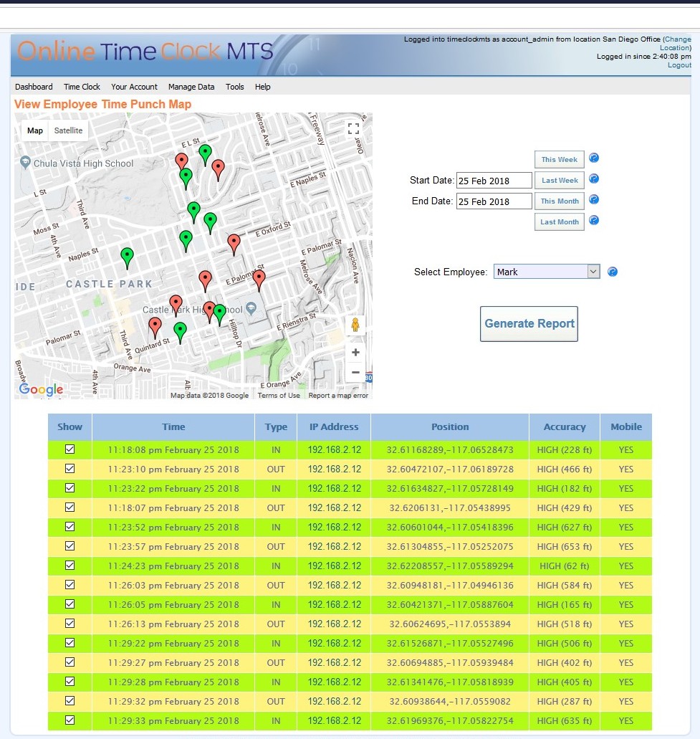700x739 pixels.
Task: Open the Select Employee dropdown showing Mark
Action: coord(547,272)
